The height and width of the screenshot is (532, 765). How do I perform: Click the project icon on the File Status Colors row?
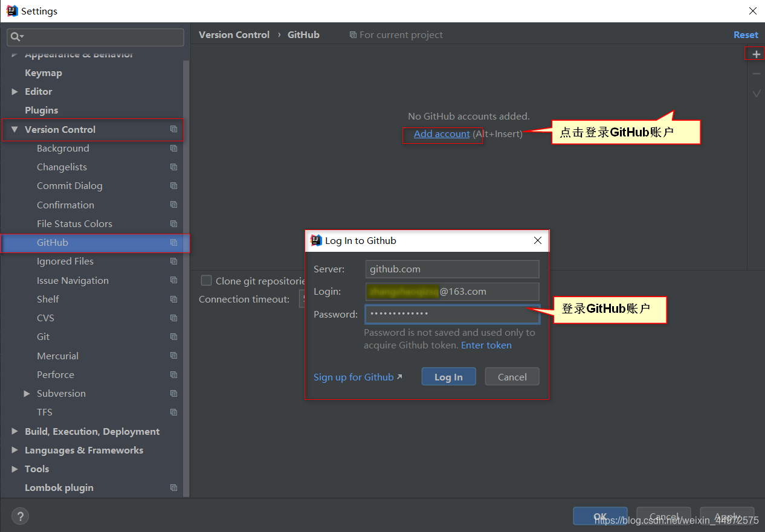[173, 223]
